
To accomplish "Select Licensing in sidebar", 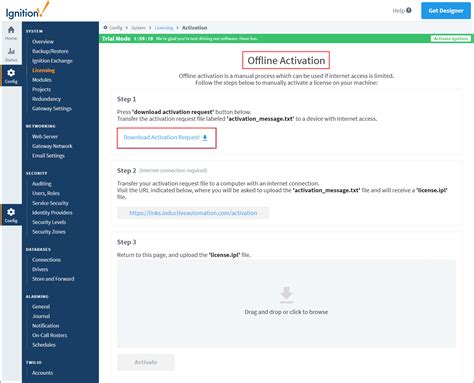I will [x=43, y=70].
